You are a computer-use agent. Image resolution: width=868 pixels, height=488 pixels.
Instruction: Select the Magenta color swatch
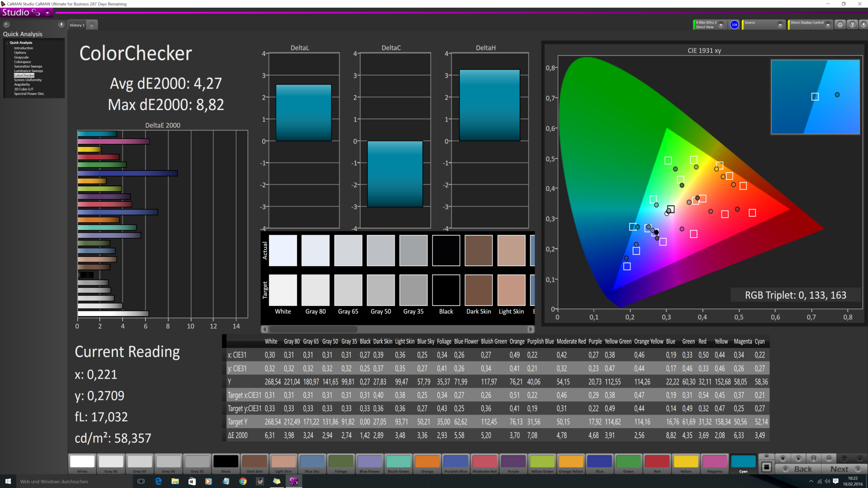pos(714,462)
